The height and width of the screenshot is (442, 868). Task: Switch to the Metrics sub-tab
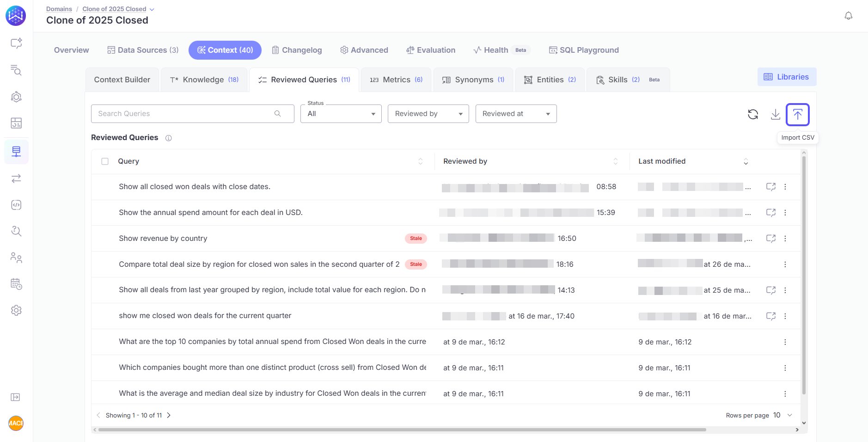(396, 80)
